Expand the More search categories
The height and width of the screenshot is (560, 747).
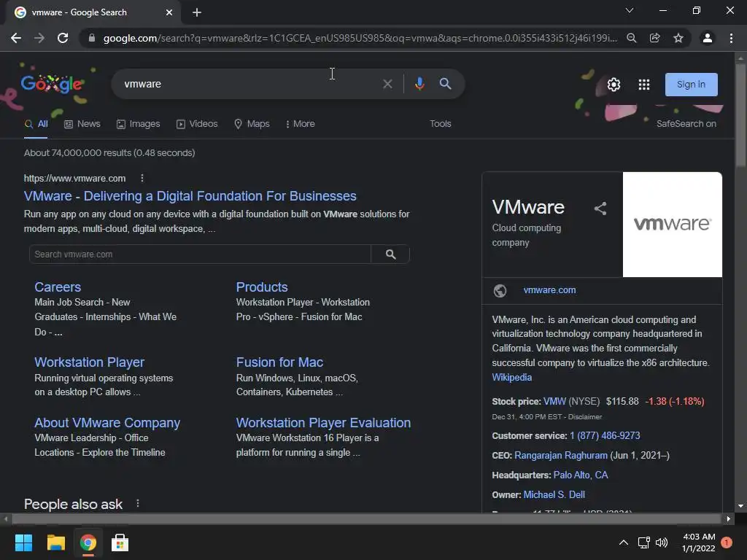(300, 124)
